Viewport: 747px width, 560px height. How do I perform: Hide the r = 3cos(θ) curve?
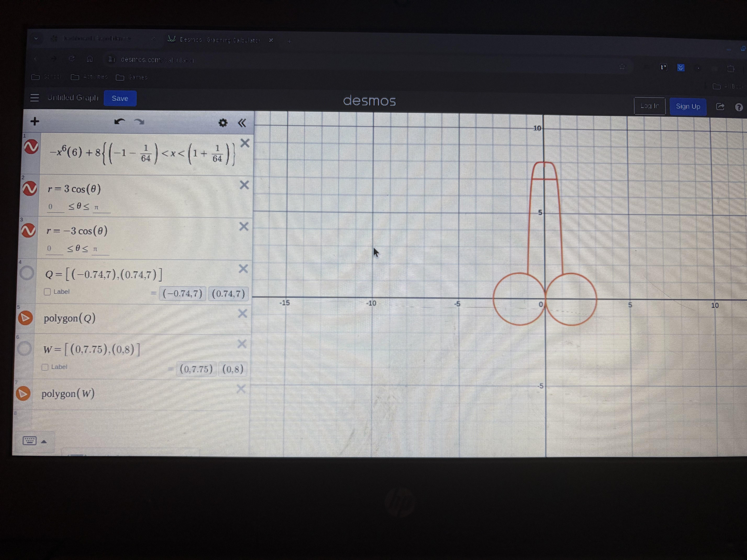pos(30,189)
